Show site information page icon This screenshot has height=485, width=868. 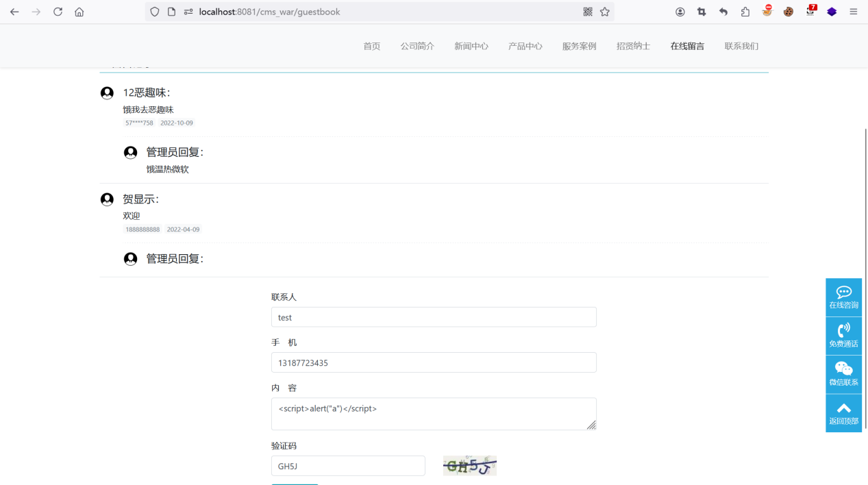pyautogui.click(x=171, y=12)
